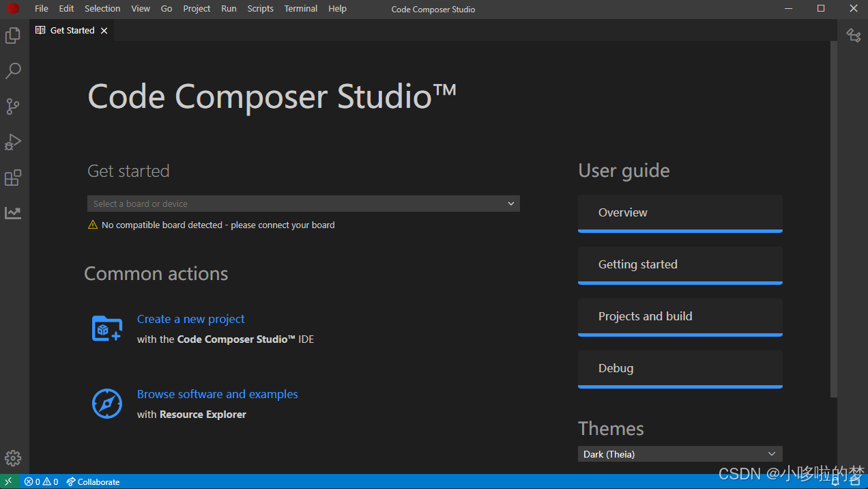Toggle the right sidebar outline icon
The height and width of the screenshot is (489, 868).
pyautogui.click(x=854, y=36)
